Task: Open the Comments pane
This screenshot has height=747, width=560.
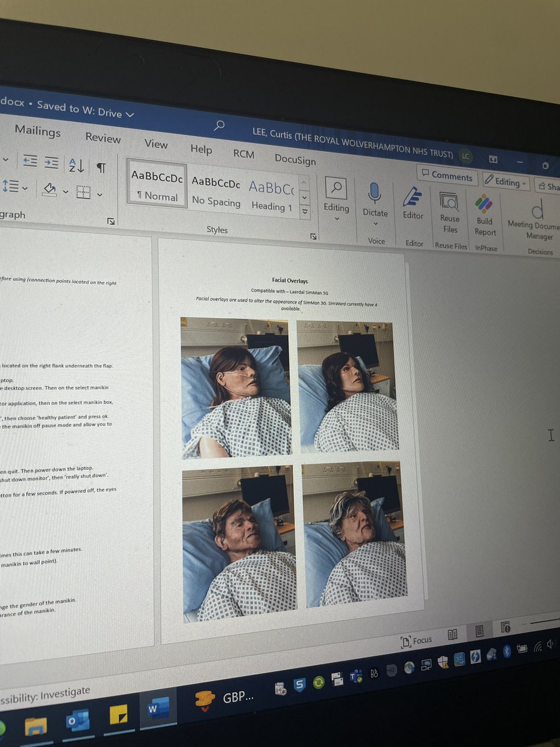Action: point(447,176)
